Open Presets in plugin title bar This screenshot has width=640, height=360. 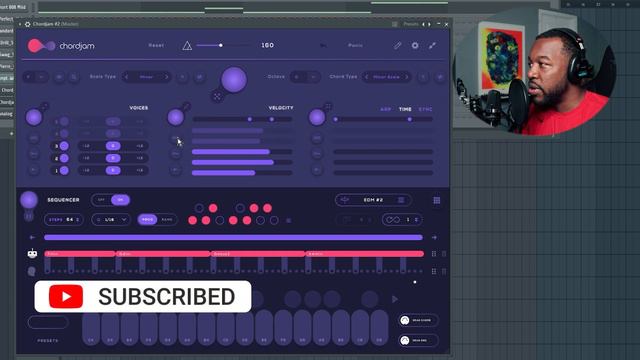[x=411, y=24]
